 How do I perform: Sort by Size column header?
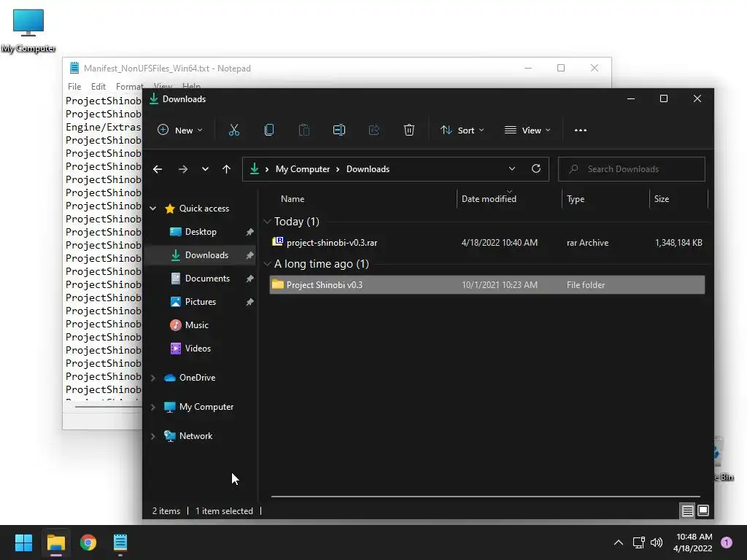point(661,199)
